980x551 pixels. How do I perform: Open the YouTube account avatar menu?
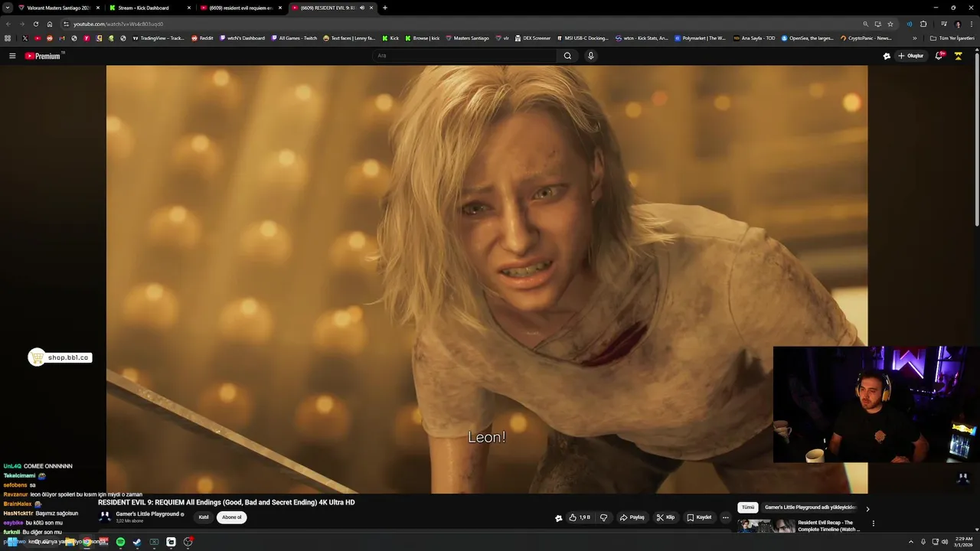tap(958, 56)
